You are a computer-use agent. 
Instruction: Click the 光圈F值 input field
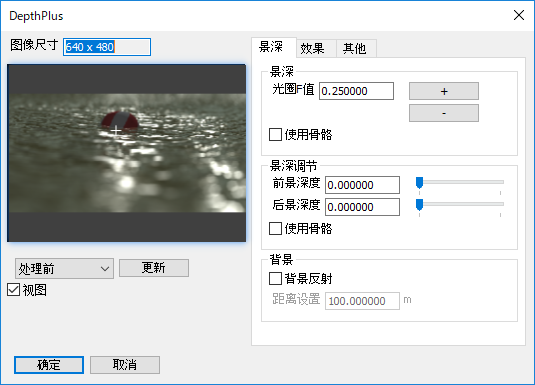356,91
